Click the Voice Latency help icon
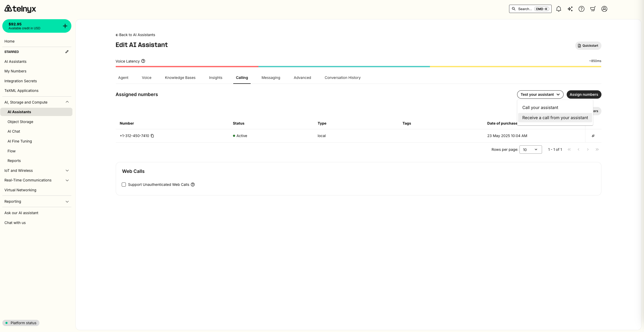This screenshot has width=644, height=332. pyautogui.click(x=143, y=61)
